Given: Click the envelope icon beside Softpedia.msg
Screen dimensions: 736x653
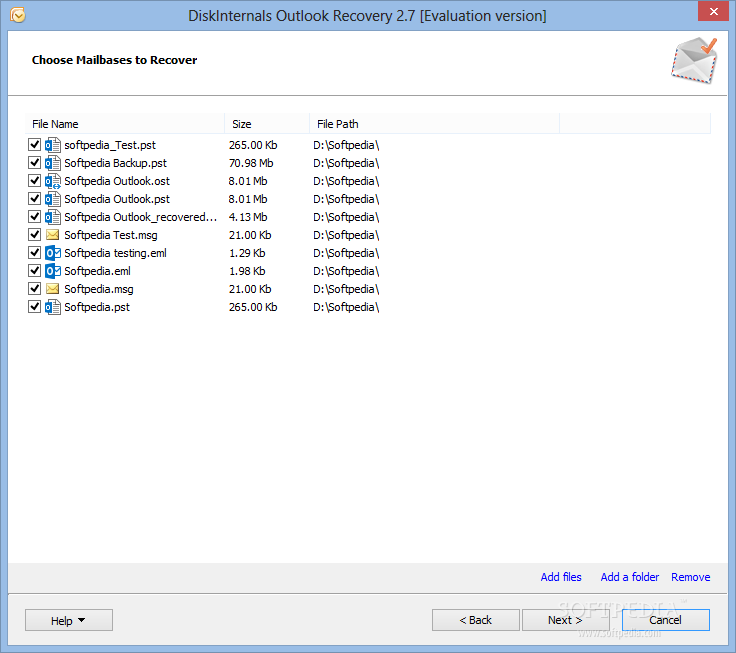Looking at the screenshot, I should point(53,289).
